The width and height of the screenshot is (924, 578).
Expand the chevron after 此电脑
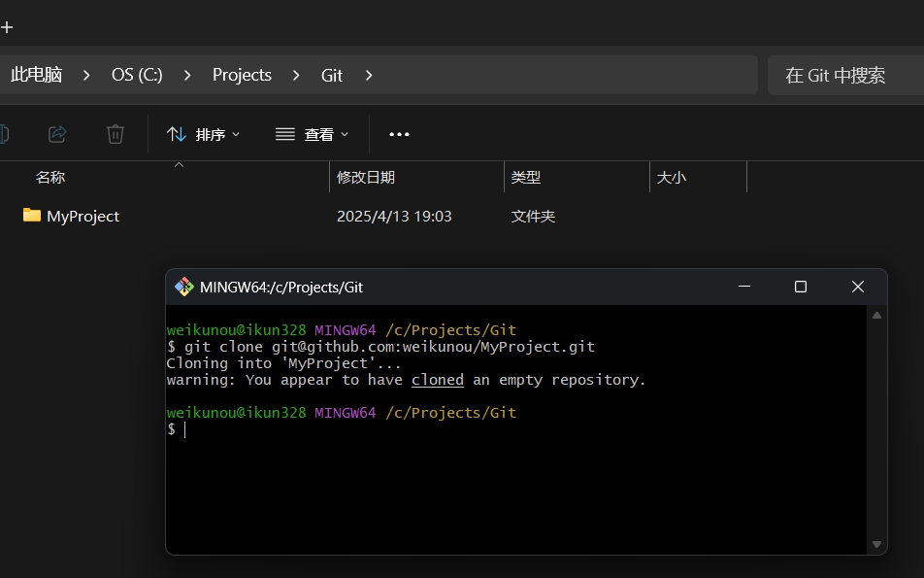[86, 75]
